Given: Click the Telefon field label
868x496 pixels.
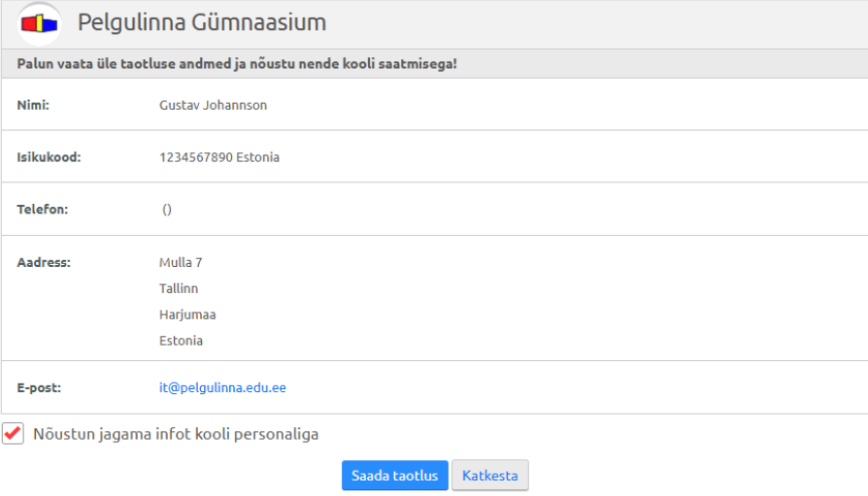Looking at the screenshot, I should pyautogui.click(x=43, y=209).
